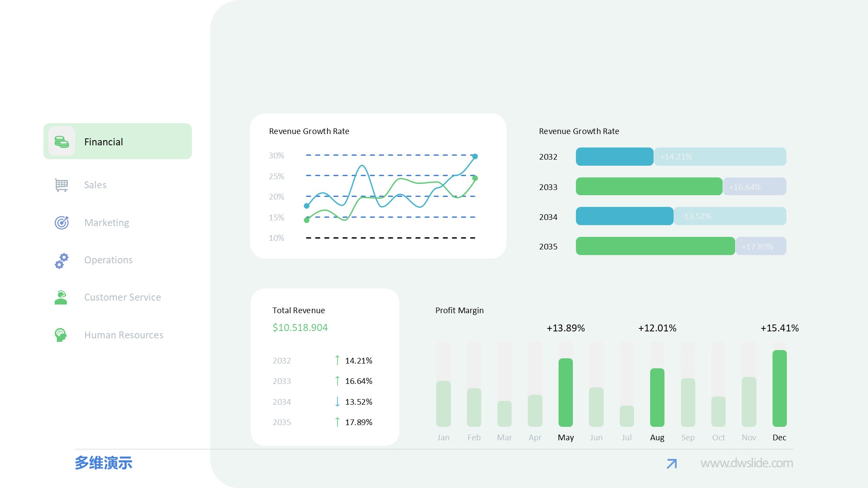
Task: Click the Marketing target icon
Action: coord(62,223)
